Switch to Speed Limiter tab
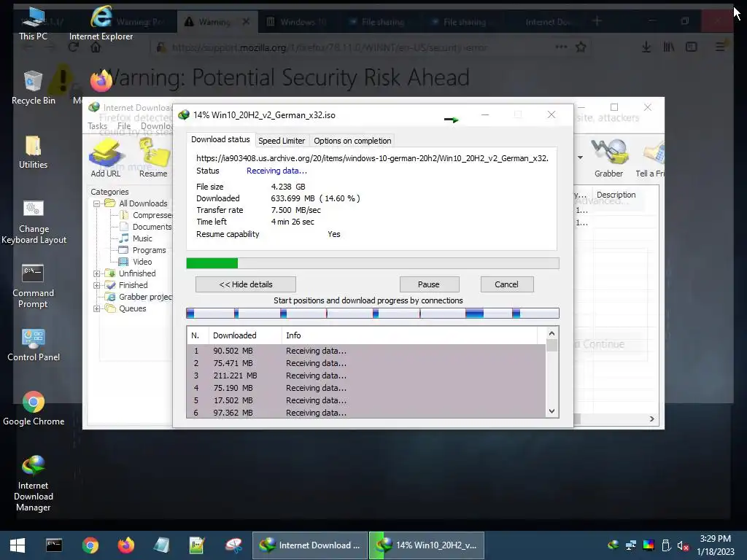Screen dimensions: 747x560 (282, 141)
